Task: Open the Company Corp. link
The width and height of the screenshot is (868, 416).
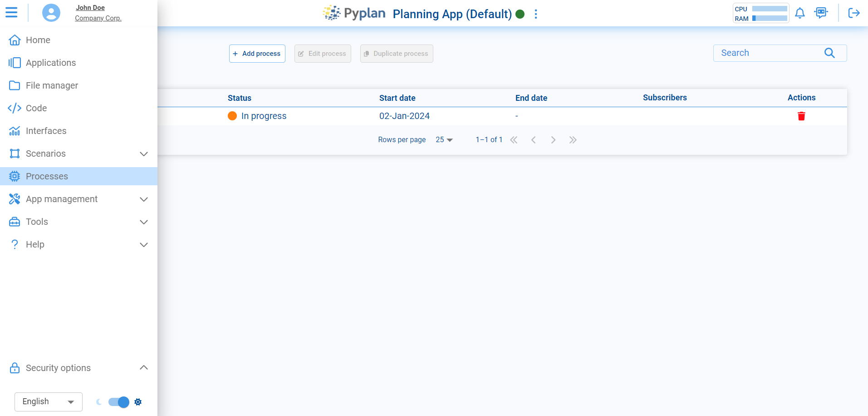Action: (98, 18)
